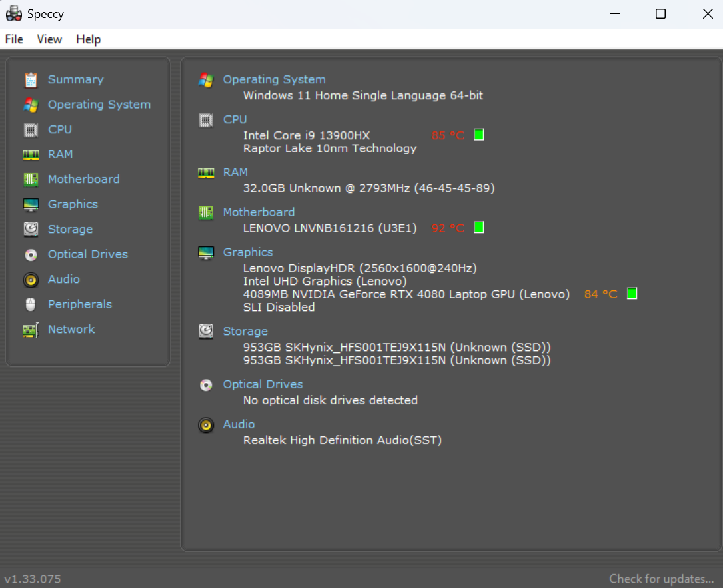The width and height of the screenshot is (723, 588).
Task: Click the green motherboard temperature status indicator
Action: [x=479, y=228]
